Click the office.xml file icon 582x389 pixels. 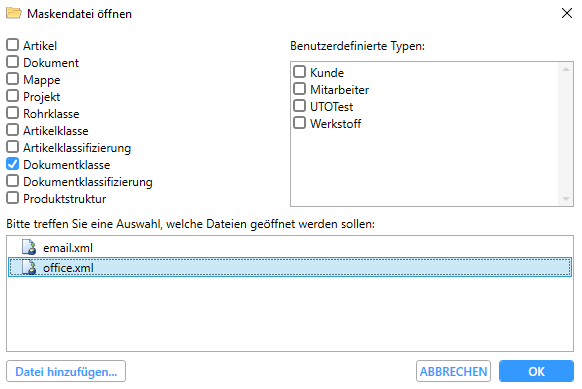(x=29, y=267)
